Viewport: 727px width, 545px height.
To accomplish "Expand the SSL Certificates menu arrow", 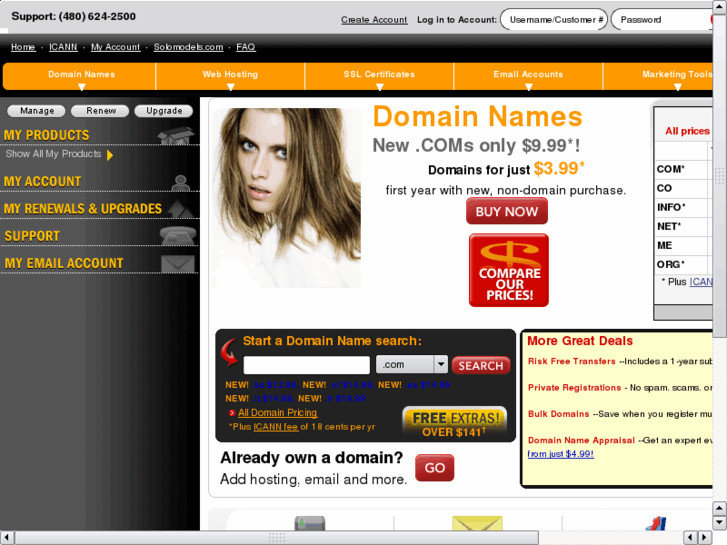I will point(380,86).
